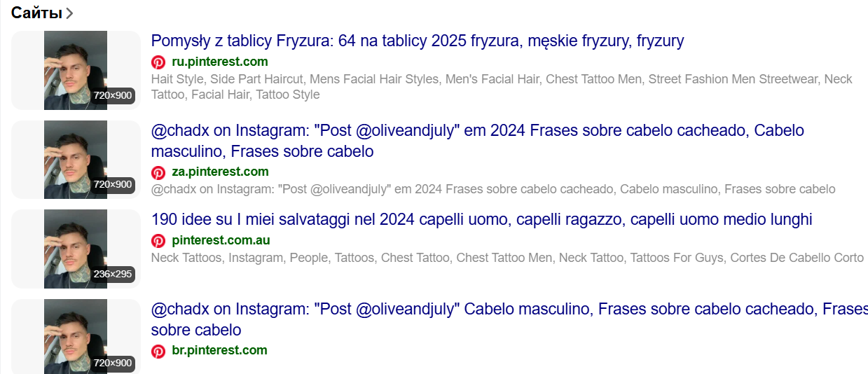Open the Сайты section heading

(36, 13)
